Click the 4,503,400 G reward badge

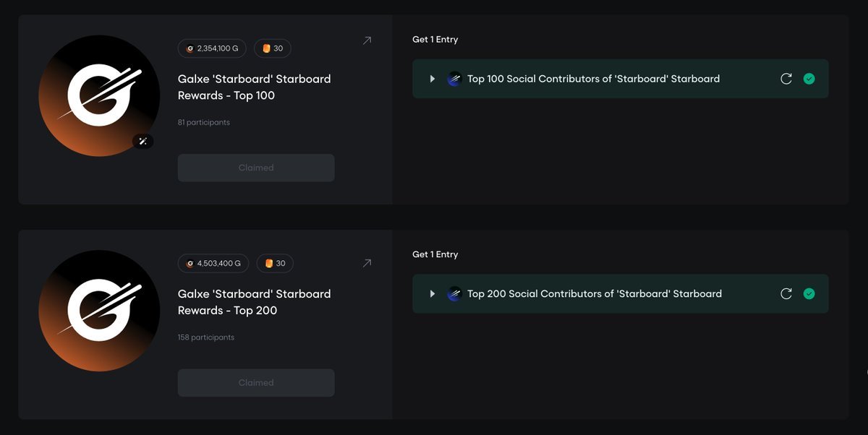pyautogui.click(x=213, y=263)
